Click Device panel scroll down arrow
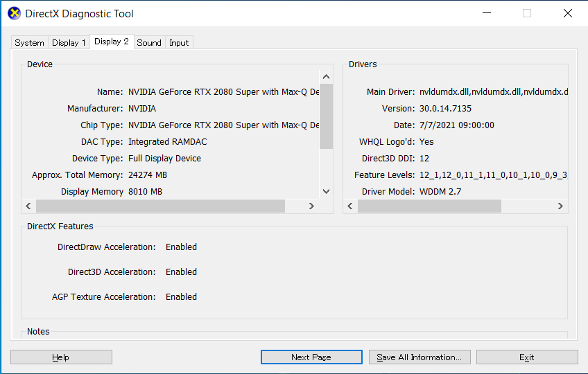 (x=326, y=192)
